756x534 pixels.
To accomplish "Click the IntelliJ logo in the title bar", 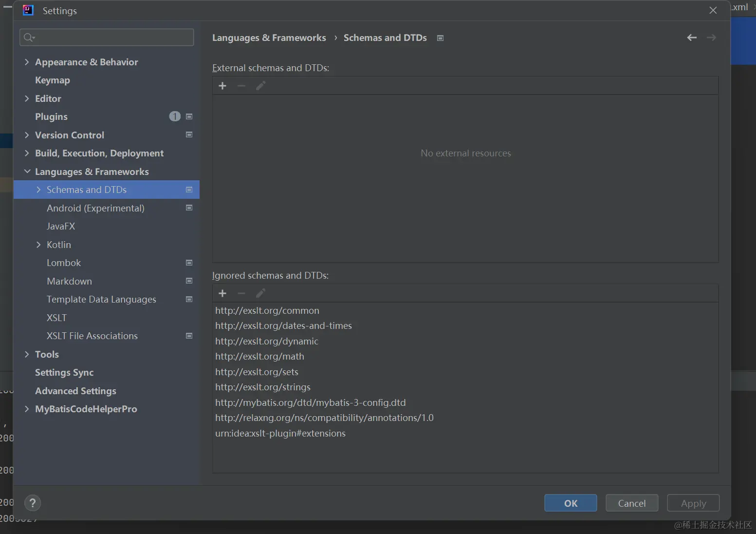I will pyautogui.click(x=28, y=10).
